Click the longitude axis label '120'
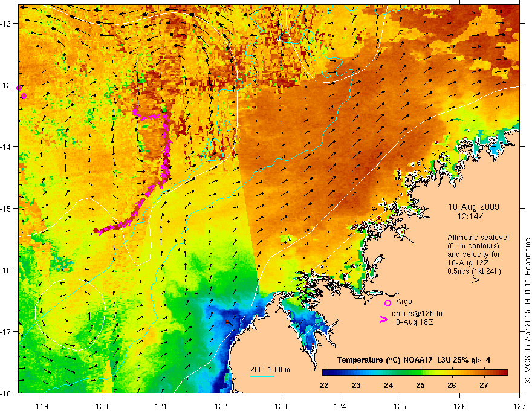The width and height of the screenshot is (532, 411). (102, 406)
